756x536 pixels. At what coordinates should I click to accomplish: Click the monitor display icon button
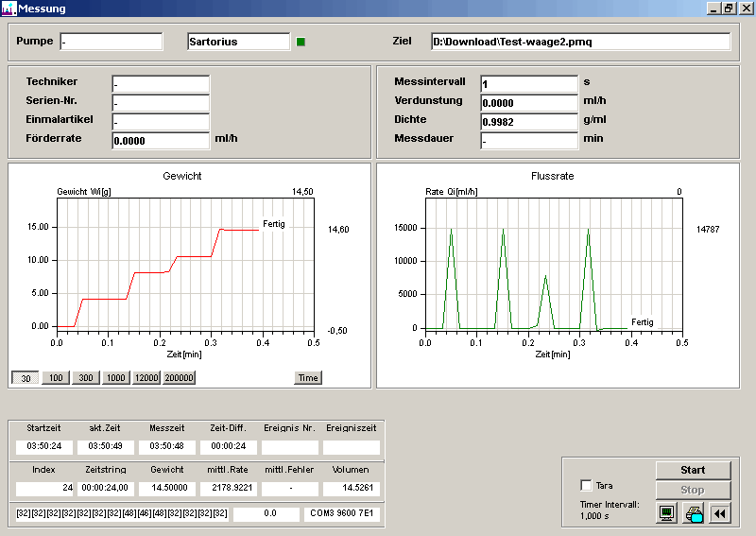[x=667, y=513]
